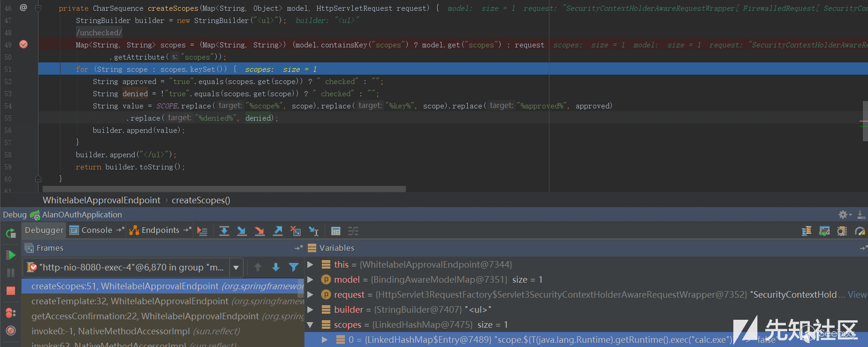
Task: Click the green Resume Program icon
Action: coord(10,255)
